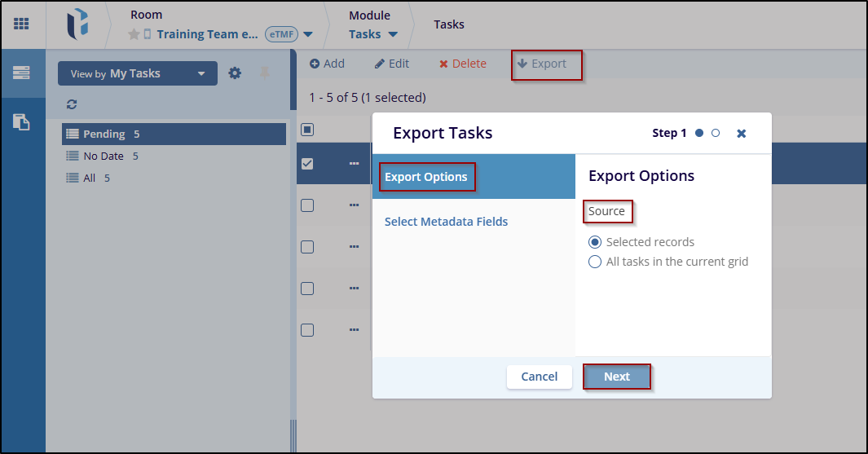Switch to 'Select Metadata Fields' step
868x454 pixels.
446,222
